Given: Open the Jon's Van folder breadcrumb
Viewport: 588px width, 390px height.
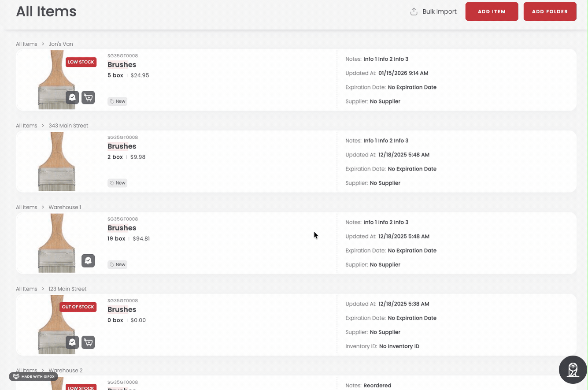Looking at the screenshot, I should point(61,44).
